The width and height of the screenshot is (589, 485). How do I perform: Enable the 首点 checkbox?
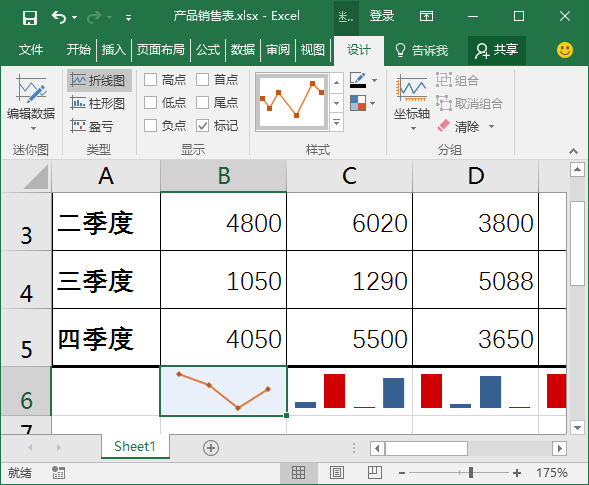(202, 80)
